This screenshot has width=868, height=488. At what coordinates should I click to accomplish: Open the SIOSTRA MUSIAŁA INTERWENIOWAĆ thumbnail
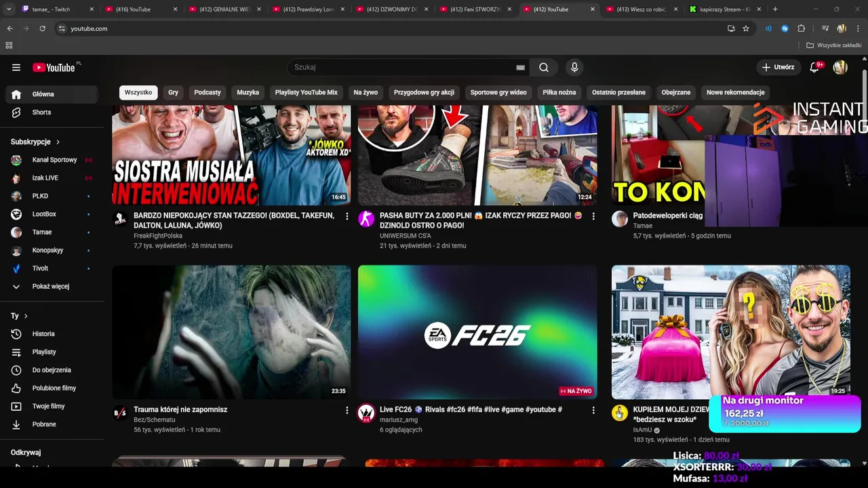231,155
